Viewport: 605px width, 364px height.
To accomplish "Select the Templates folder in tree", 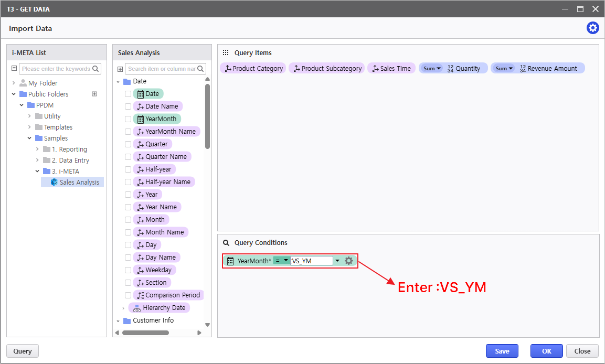I will pos(58,127).
